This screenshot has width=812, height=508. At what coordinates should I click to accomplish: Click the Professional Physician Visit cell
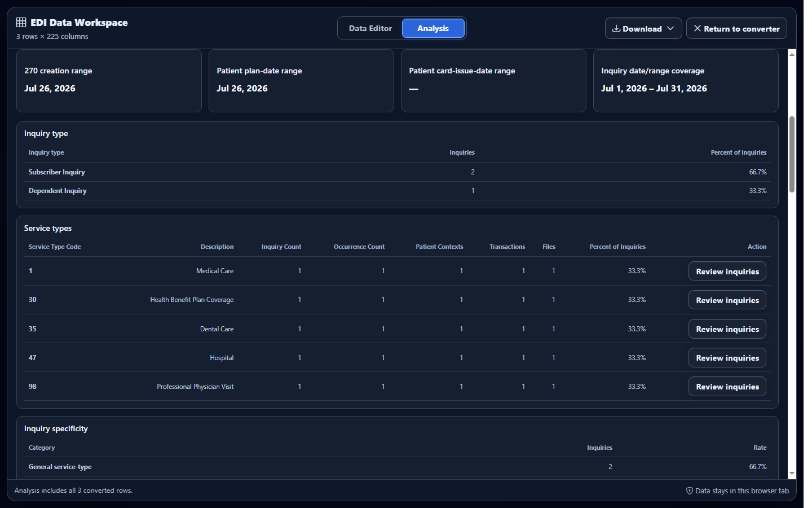pos(195,387)
